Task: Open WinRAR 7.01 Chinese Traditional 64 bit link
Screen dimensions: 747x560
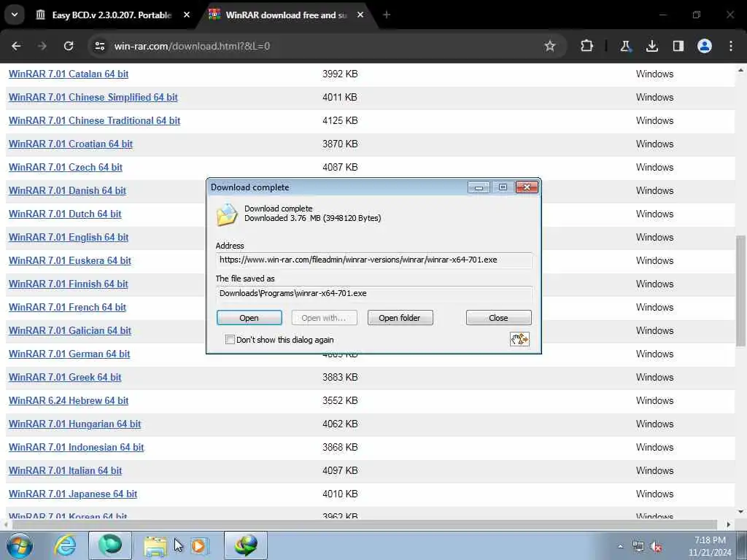Action: tap(94, 120)
